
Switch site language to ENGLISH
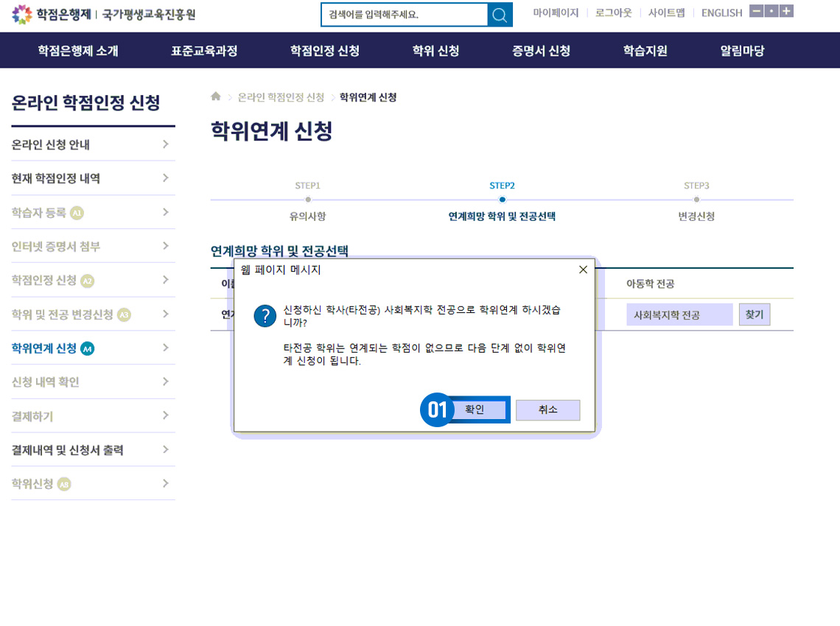(721, 13)
